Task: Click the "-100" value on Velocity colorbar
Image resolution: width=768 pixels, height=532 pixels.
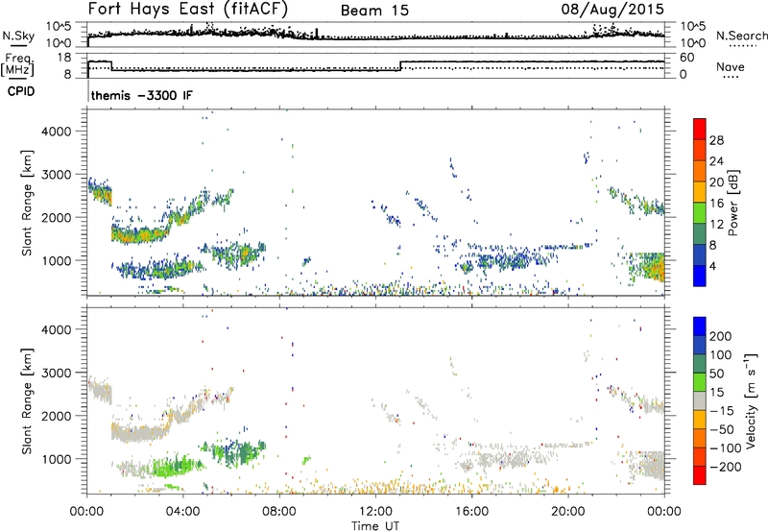Action: click(724, 448)
